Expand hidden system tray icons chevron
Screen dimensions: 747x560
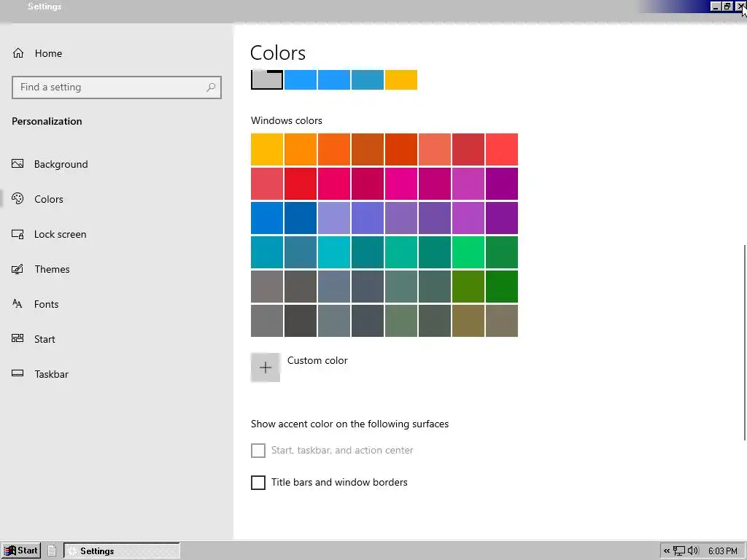point(667,551)
